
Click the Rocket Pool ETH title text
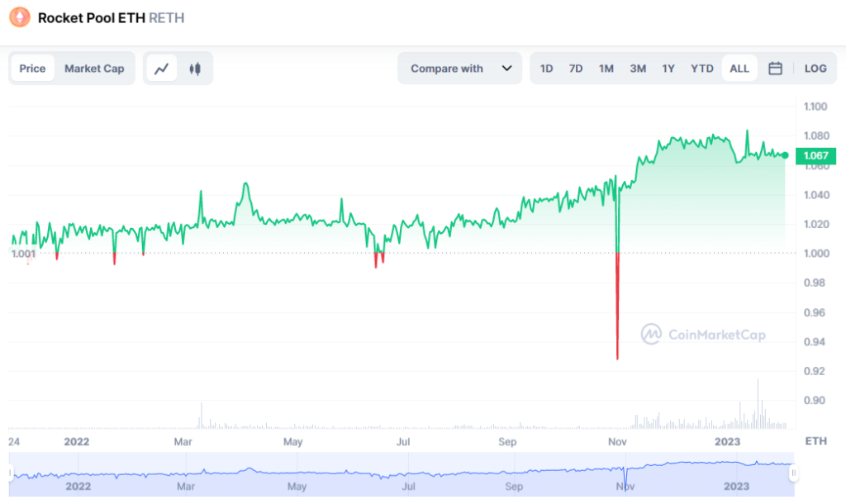pyautogui.click(x=91, y=18)
